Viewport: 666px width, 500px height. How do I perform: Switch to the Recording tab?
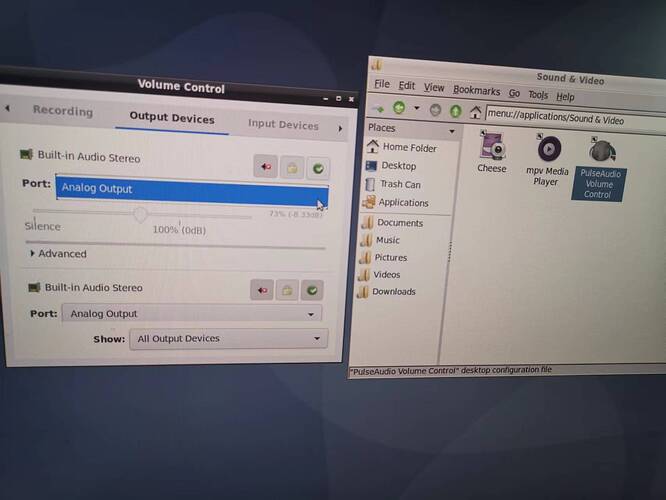tap(63, 111)
